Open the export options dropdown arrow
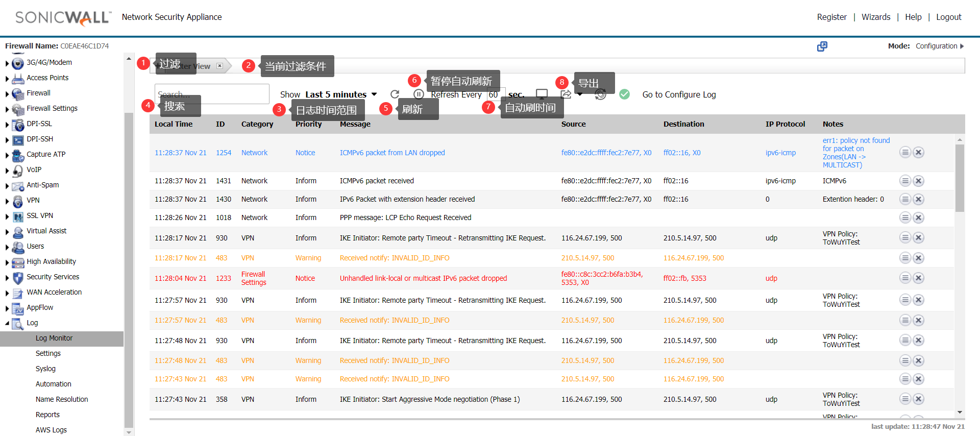This screenshot has height=436, width=980. pos(580,95)
